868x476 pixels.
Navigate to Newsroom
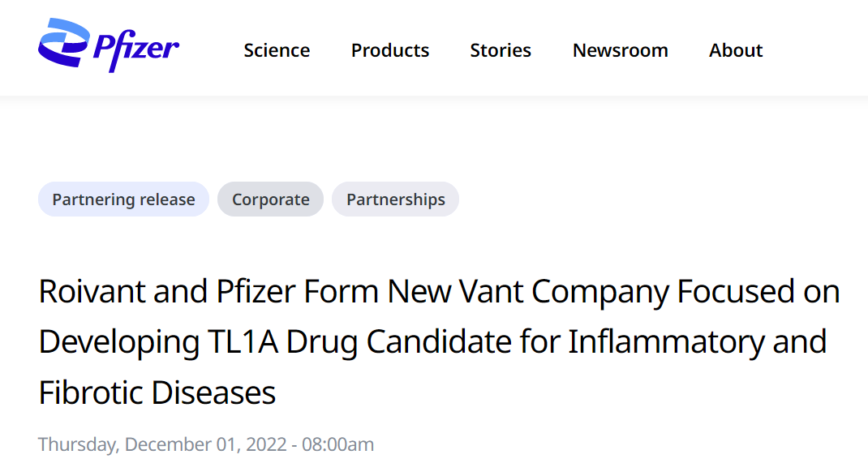620,50
